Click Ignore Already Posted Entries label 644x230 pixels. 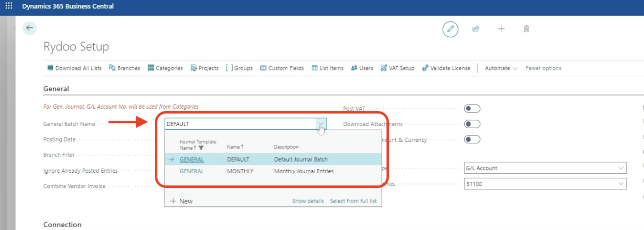coord(81,171)
